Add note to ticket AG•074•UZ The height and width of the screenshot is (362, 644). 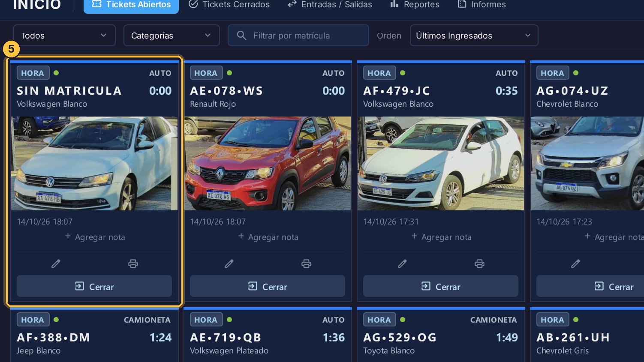point(614,237)
